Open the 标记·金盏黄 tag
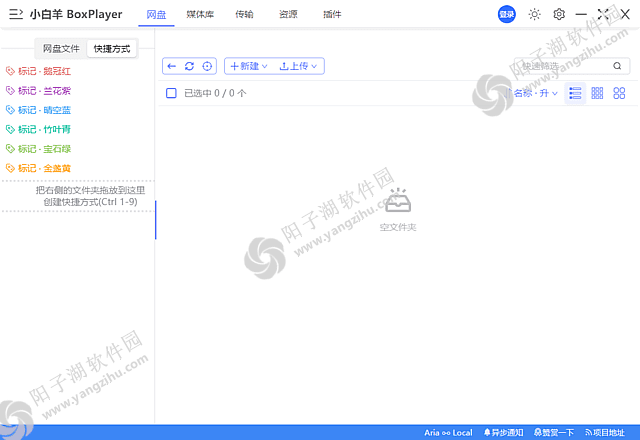The height and width of the screenshot is (440, 640). click(38, 168)
